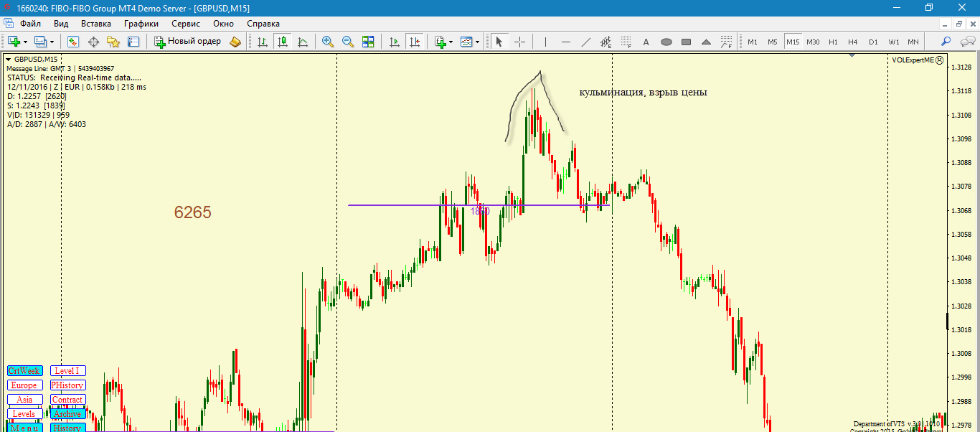980x432 pixels.
Task: Switch to MN timeframe
Action: 913,42
